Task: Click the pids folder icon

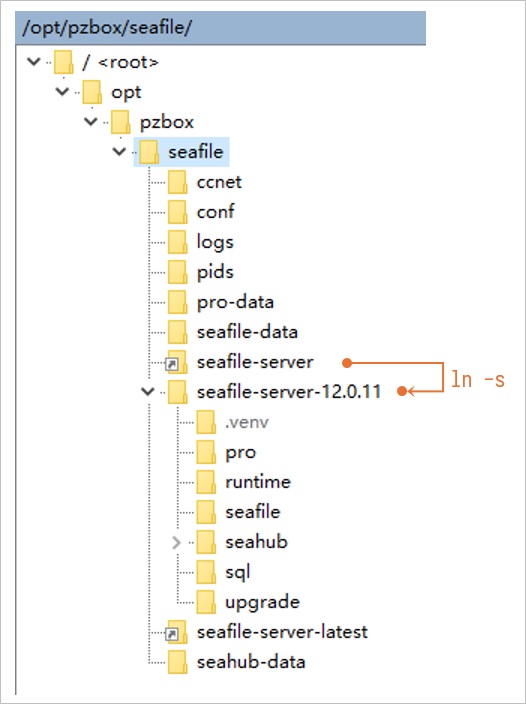Action: click(177, 273)
